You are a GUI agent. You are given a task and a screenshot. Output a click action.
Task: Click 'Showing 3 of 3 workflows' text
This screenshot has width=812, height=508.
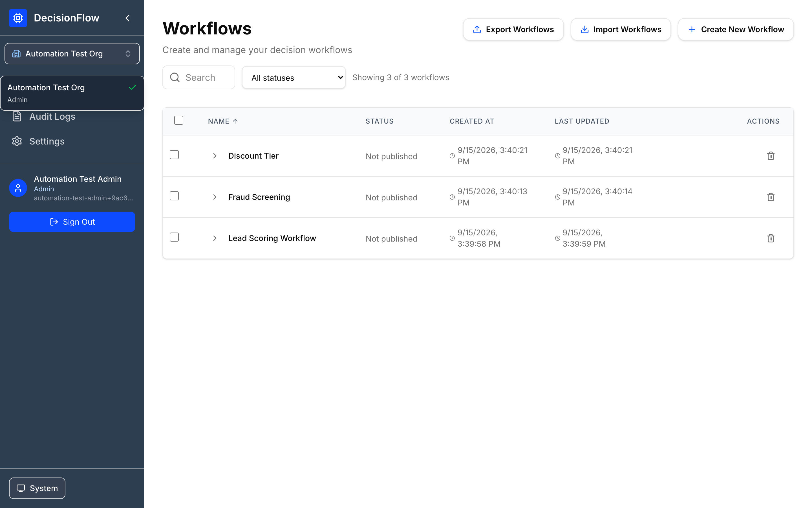[x=401, y=77]
